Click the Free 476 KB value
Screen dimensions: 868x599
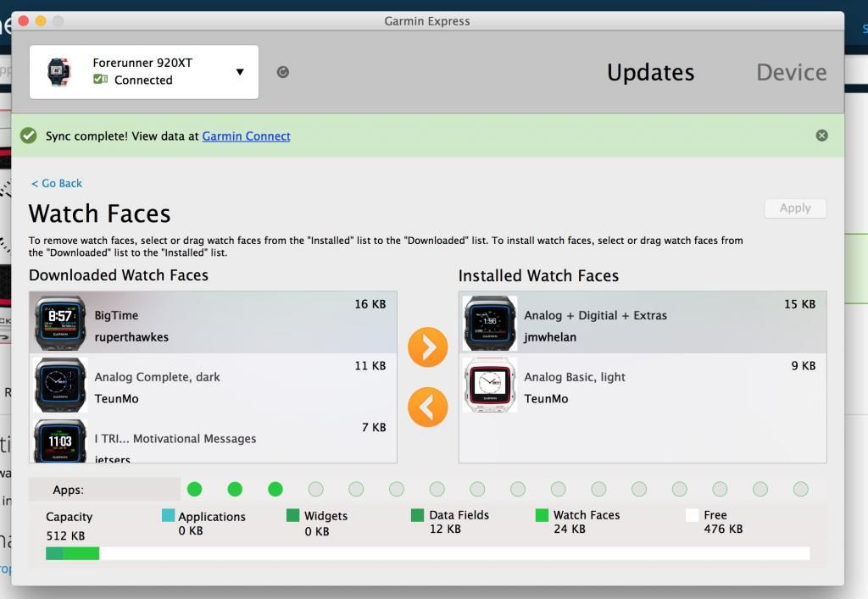coord(723,530)
